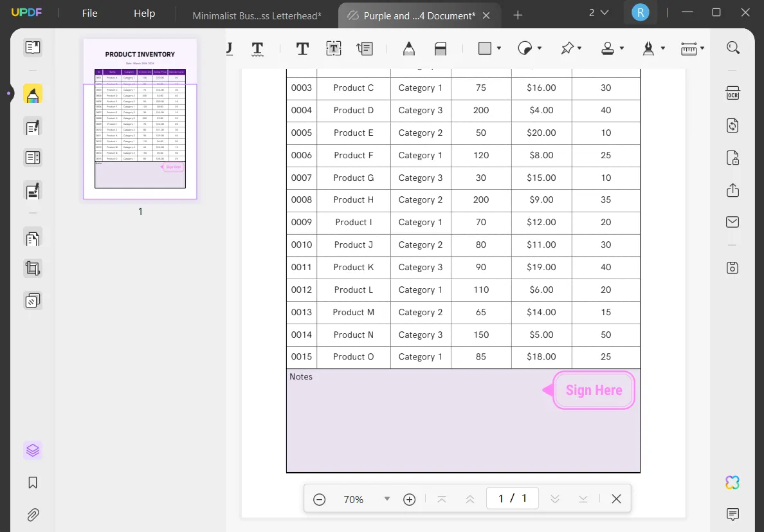Select the Comment highlighter tool in sidebar
The height and width of the screenshot is (532, 764).
[x=33, y=94]
